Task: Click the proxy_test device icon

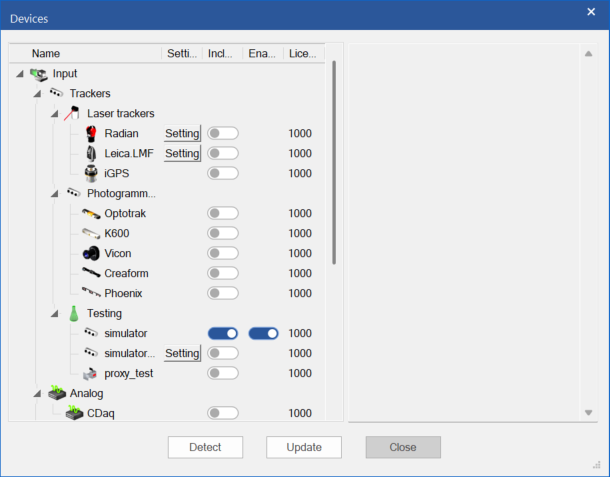Action: 91,373
